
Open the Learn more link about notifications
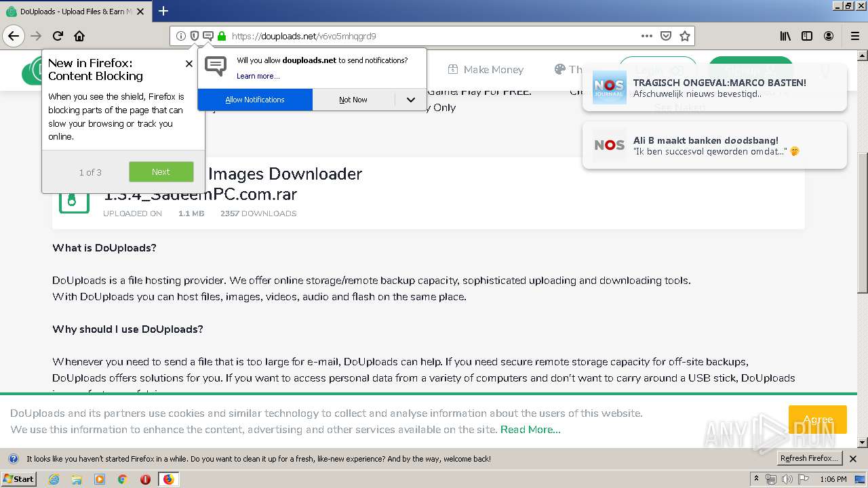click(x=258, y=76)
